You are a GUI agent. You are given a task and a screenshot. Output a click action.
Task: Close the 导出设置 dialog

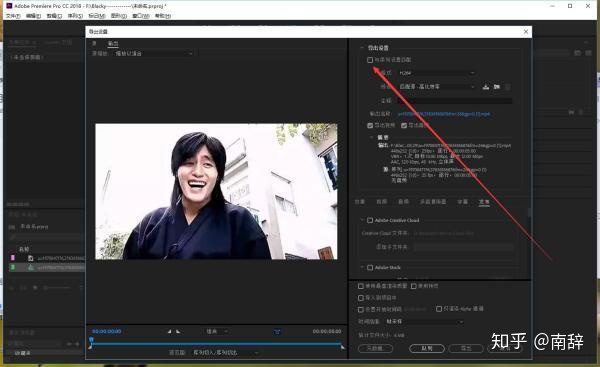point(526,31)
